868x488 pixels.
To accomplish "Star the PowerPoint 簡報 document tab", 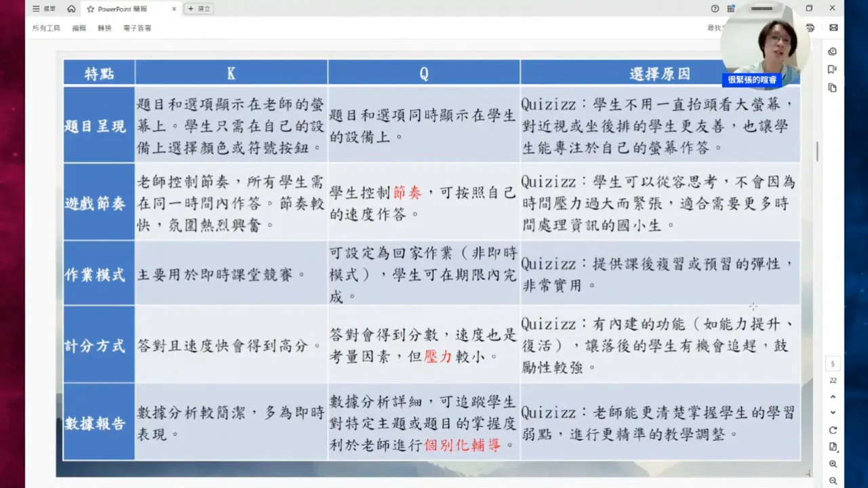I will [90, 9].
